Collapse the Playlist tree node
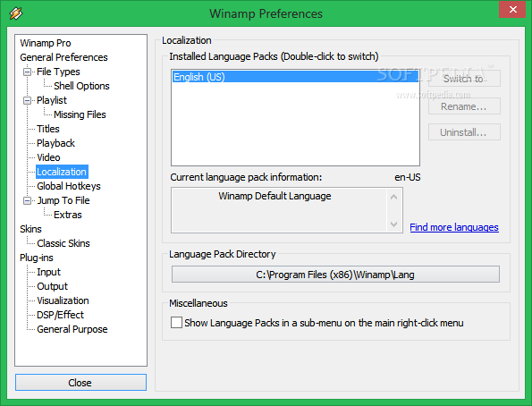 pyautogui.click(x=27, y=100)
